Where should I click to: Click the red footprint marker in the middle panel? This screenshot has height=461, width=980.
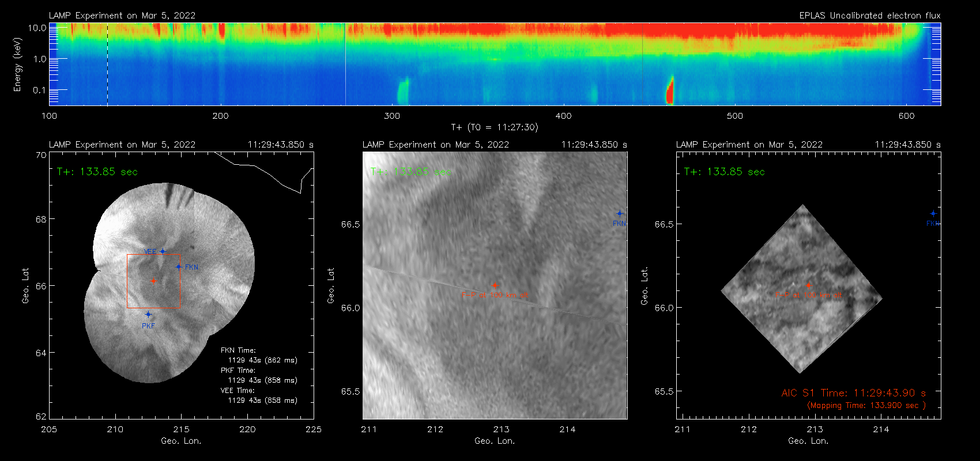(x=495, y=285)
